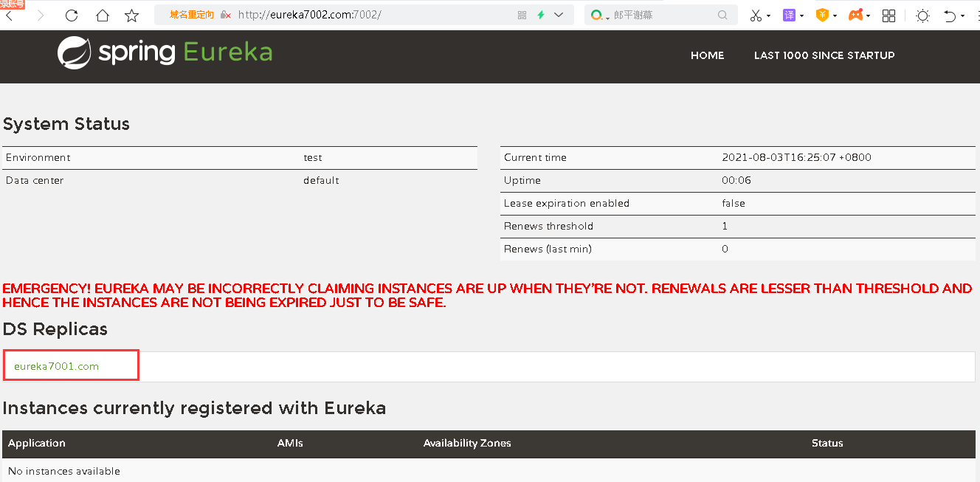Click the Availability Zones column header
Viewport: 980px width, 482px height.
tap(467, 443)
